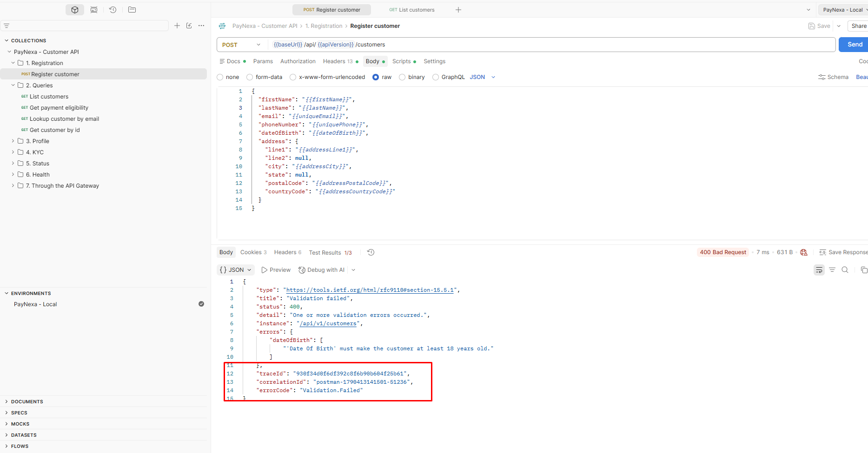Open the raw body JSON format dropdown
The height and width of the screenshot is (453, 868).
(x=483, y=77)
